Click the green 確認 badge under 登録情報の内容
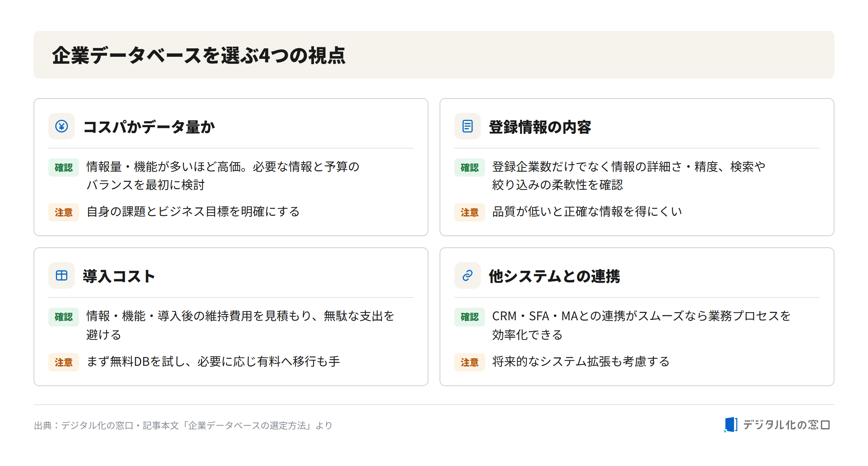 coord(470,167)
